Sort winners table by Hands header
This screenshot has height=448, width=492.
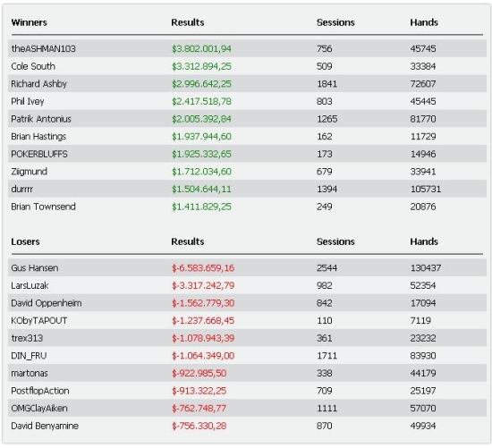[x=424, y=22]
